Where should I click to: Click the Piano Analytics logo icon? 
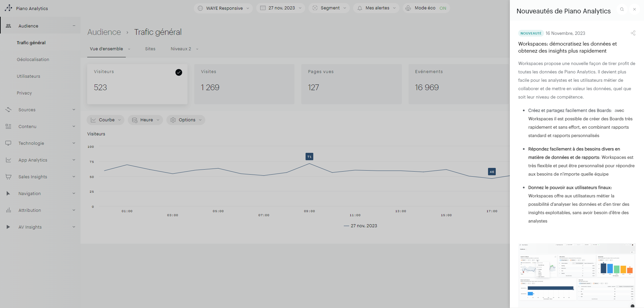pyautogui.click(x=8, y=8)
